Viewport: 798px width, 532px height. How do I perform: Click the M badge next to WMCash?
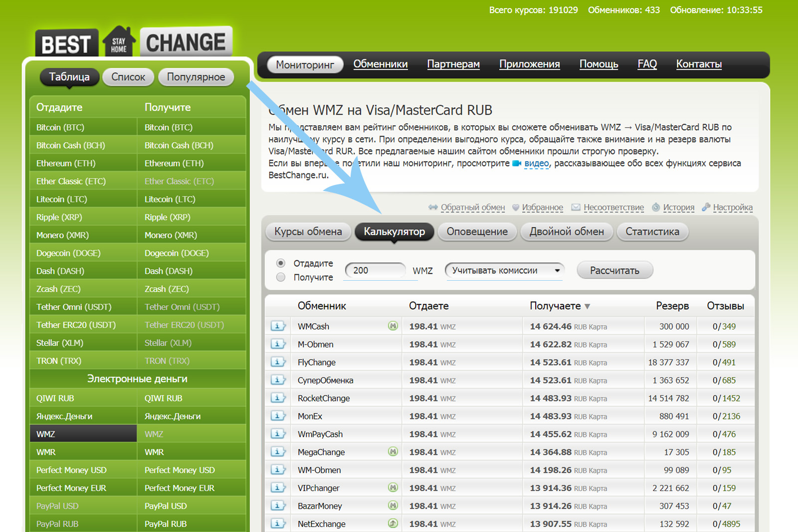click(393, 326)
